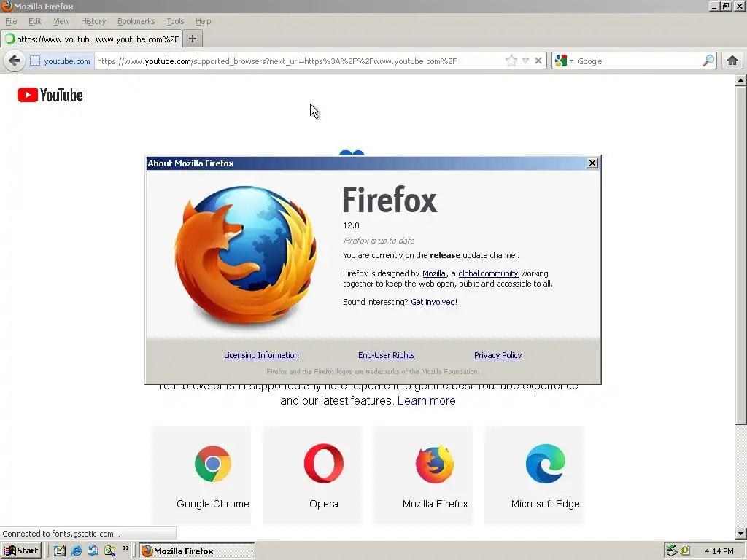
Task: Click the network tray icon
Action: 672,551
